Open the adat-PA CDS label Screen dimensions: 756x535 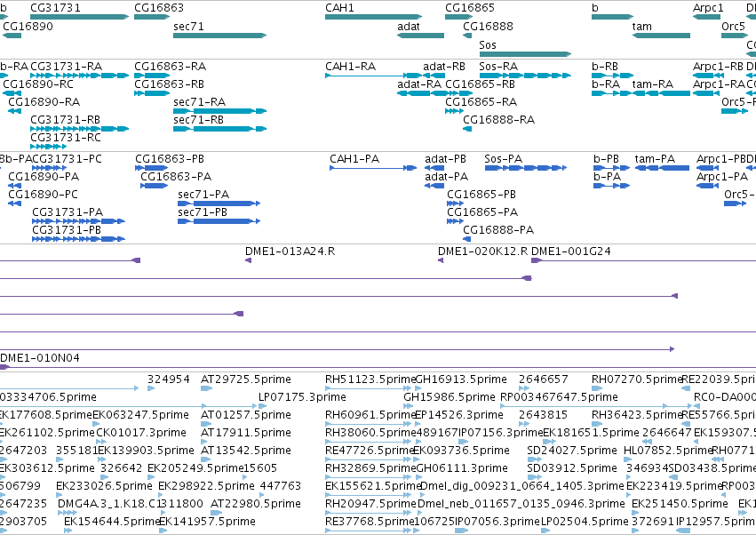tap(447, 177)
